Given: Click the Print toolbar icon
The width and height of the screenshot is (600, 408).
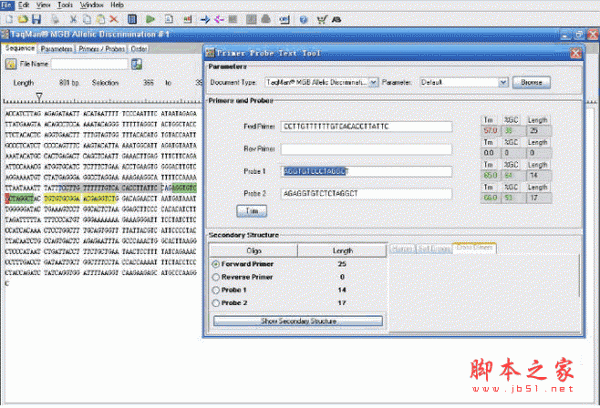Looking at the screenshot, I should [55, 19].
